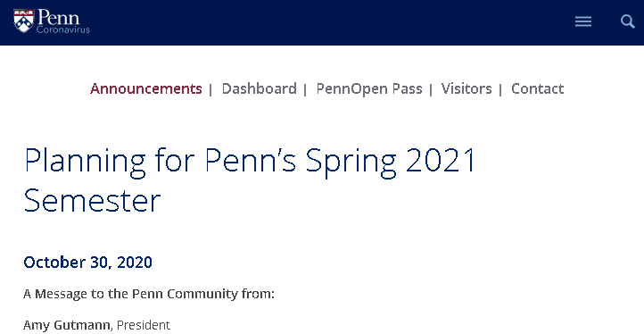The height and width of the screenshot is (334, 644).
Task: Click the Penn shield crest logo
Action: pyautogui.click(x=24, y=21)
